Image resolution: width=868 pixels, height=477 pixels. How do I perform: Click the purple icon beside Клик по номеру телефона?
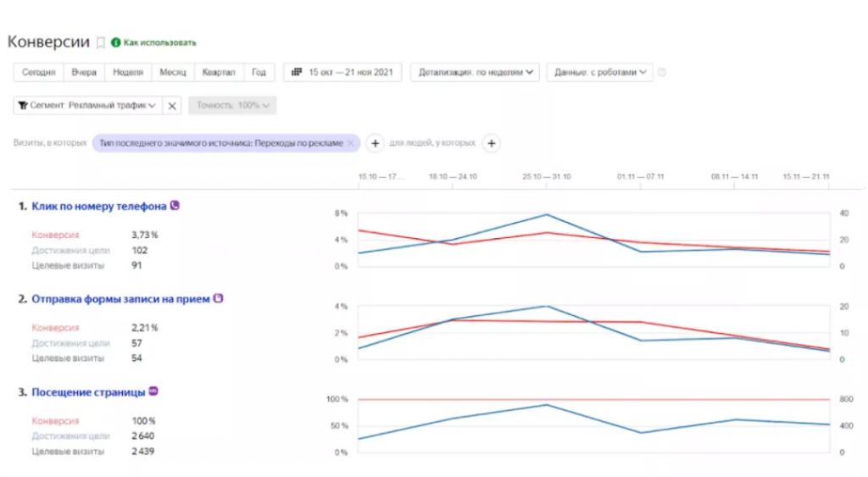point(175,205)
